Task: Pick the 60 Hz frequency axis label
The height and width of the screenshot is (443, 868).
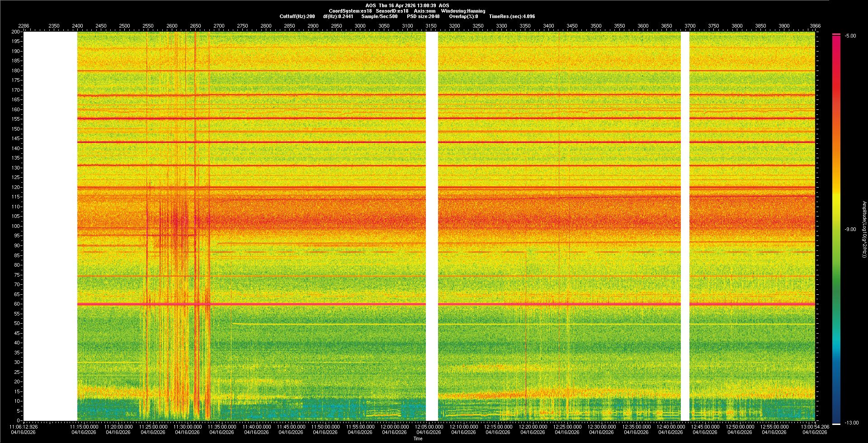Action: coord(16,304)
